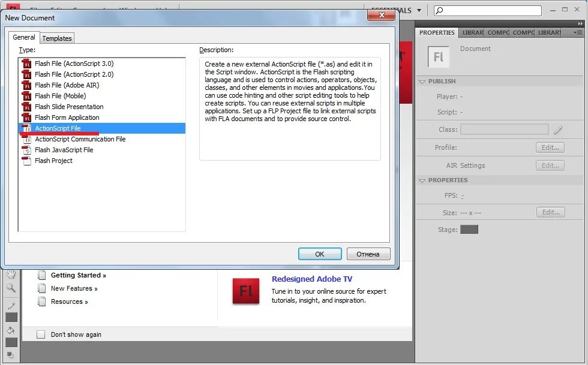Pick Flash Form Application type

click(x=101, y=117)
